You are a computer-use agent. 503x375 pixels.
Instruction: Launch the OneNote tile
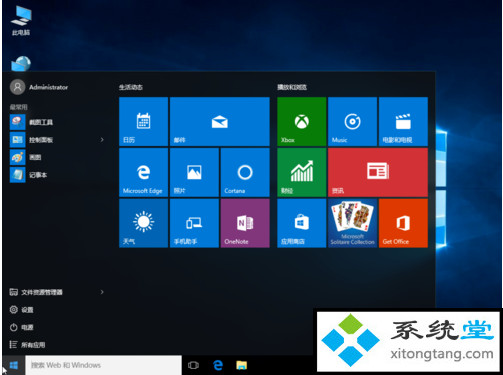(x=245, y=223)
